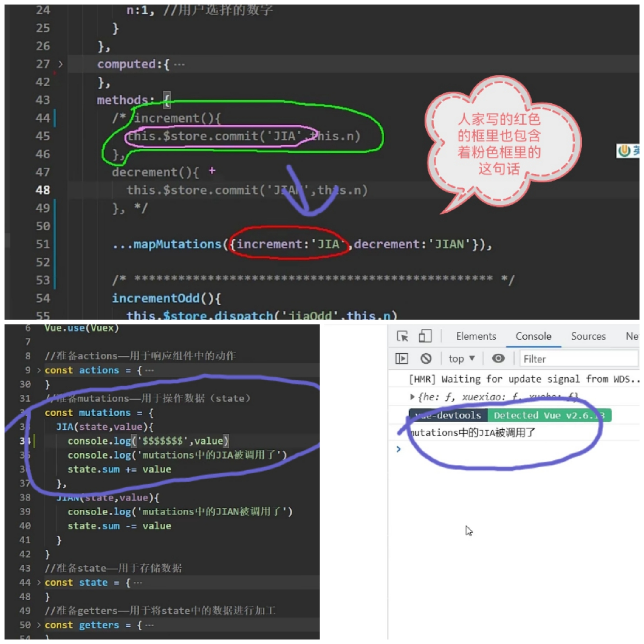
Task: Expand the folded const actions block
Action: [x=39, y=370]
